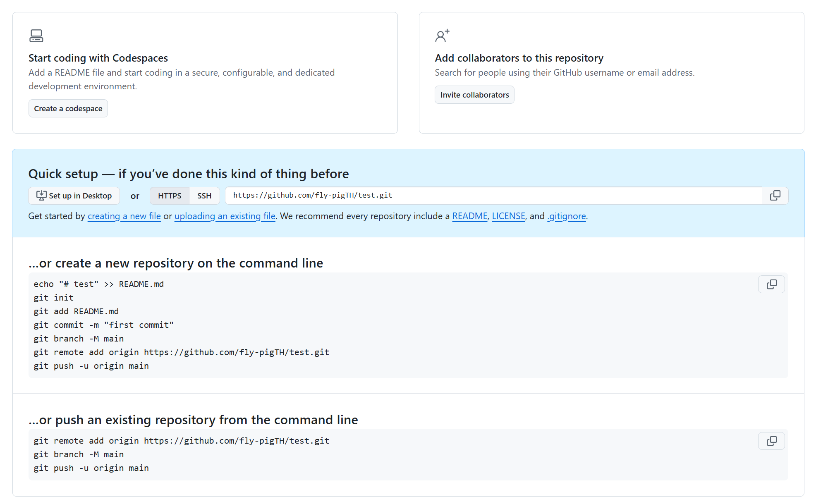Copy the new repository command block

coord(771,284)
